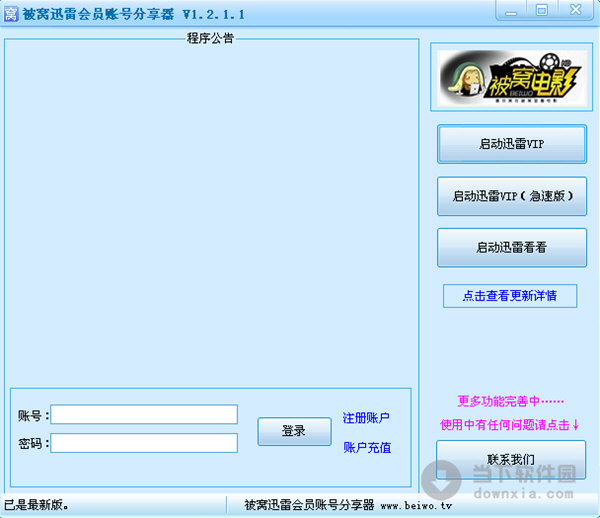Image resolution: width=600 pixels, height=518 pixels.
Task: Click the 登录 button
Action: tap(294, 431)
